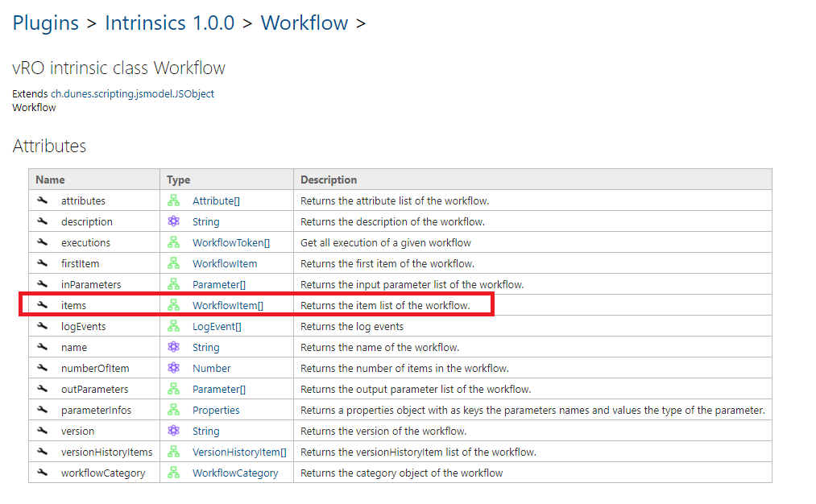Open the String type in version row
This screenshot has height=504, width=816.
coord(206,432)
